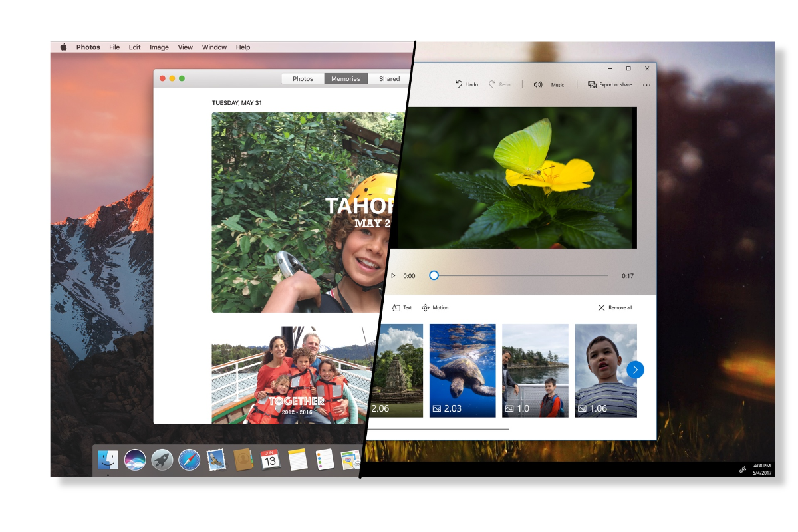Open the See more (...) menu
The image size is (798, 532).
[x=646, y=84]
